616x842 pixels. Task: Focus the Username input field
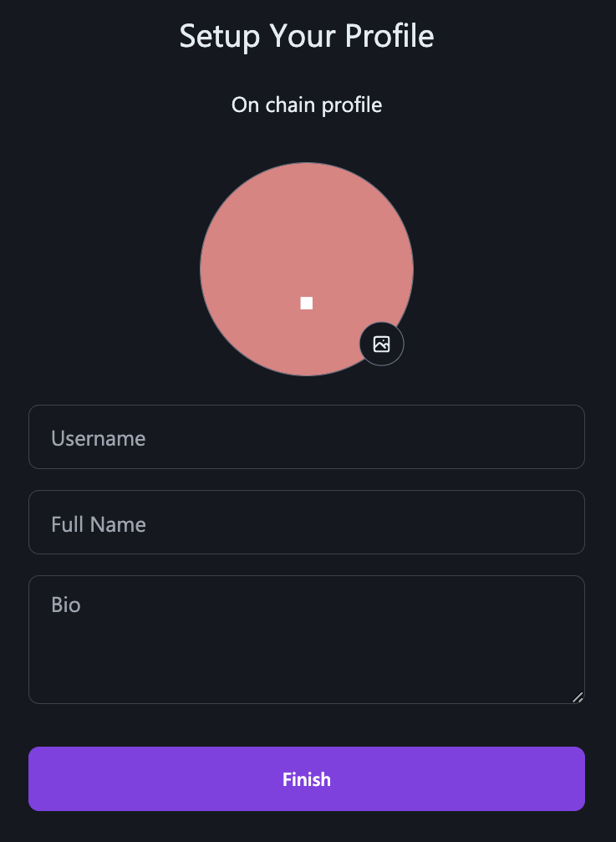pyautogui.click(x=307, y=437)
